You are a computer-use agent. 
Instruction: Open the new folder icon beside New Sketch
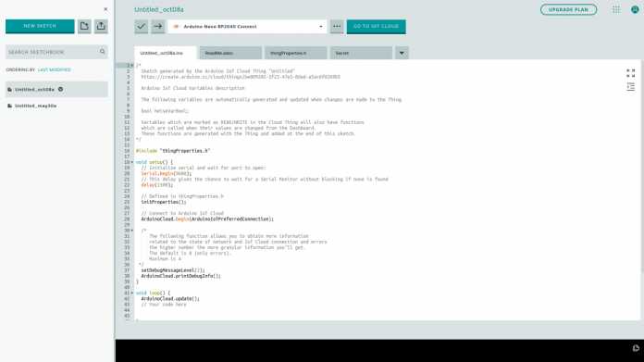[84, 26]
